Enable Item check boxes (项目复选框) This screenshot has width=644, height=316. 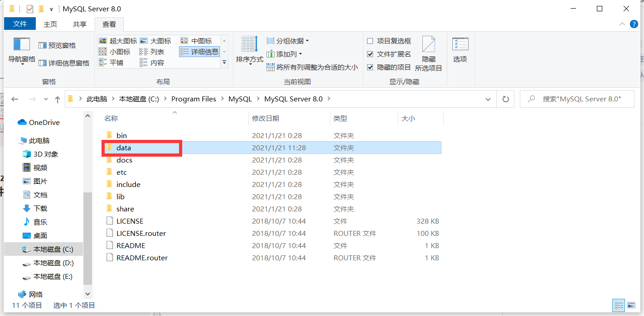[x=389, y=41]
